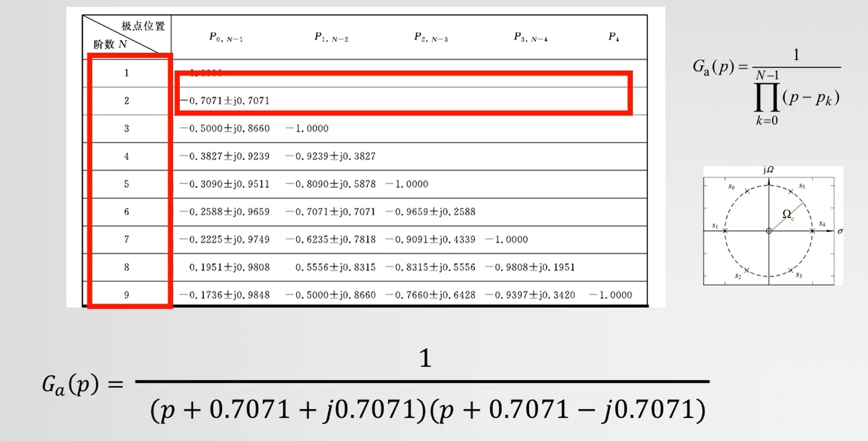Select the −0.7660±j0.6428 cell

pyautogui.click(x=431, y=295)
